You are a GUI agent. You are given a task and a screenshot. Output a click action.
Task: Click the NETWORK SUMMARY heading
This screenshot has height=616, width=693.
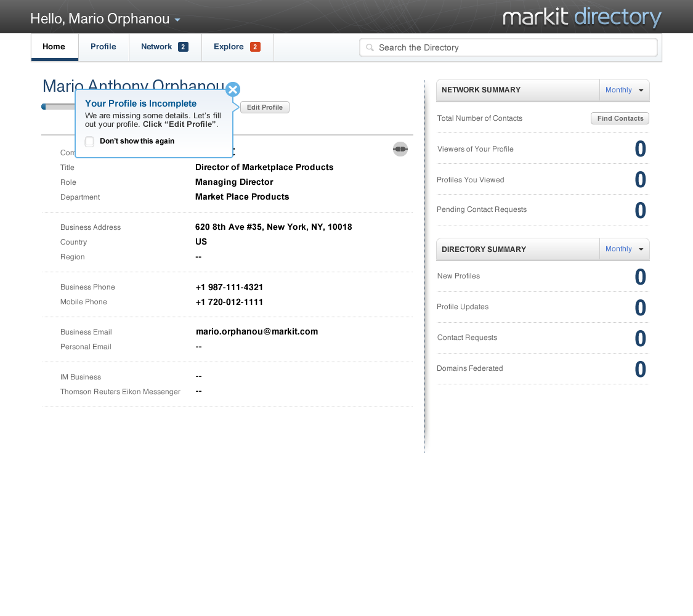[481, 90]
